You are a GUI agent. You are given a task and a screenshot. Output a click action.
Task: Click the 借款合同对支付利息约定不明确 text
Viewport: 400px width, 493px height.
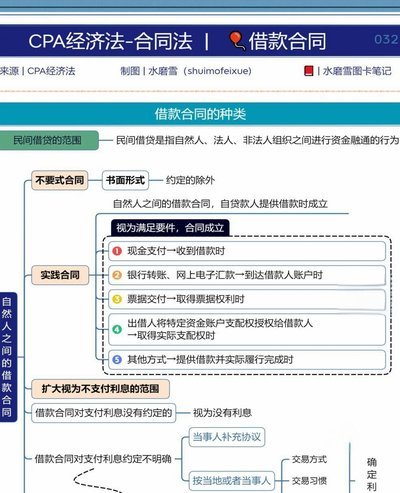coord(103,459)
